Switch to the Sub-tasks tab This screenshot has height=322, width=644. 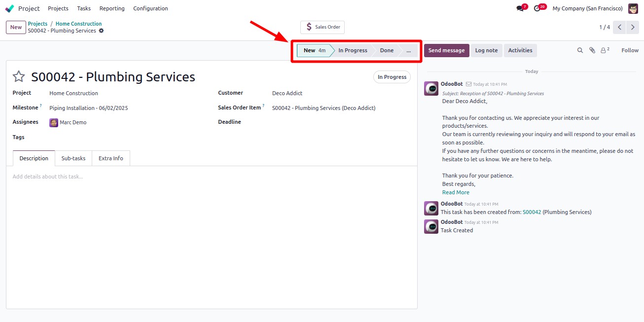pos(73,158)
